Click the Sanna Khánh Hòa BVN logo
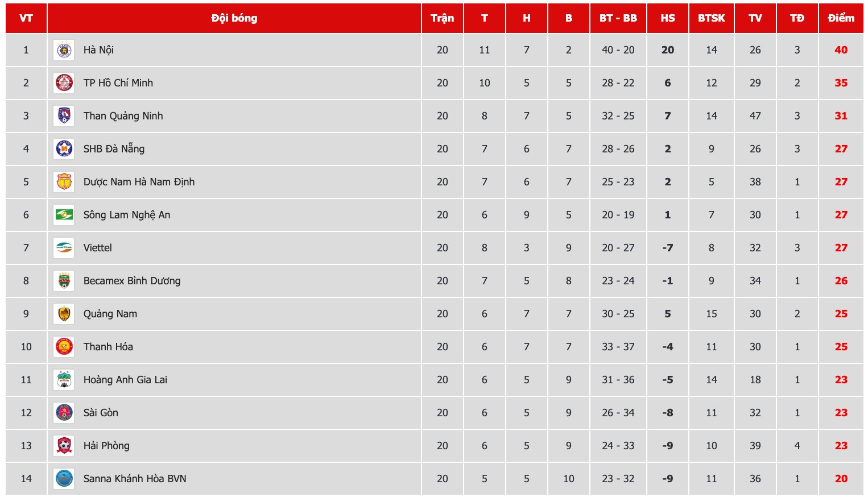Screen dimensions: 868x497 tap(64, 479)
